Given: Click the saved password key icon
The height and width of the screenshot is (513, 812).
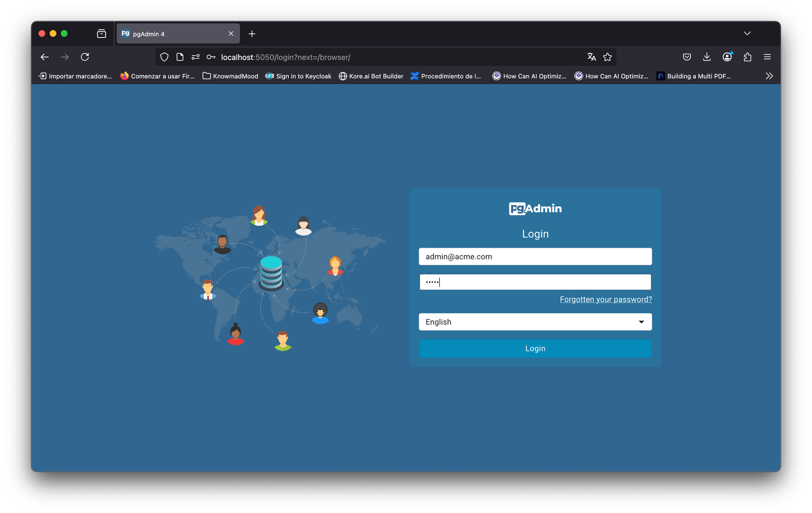Looking at the screenshot, I should [x=211, y=57].
